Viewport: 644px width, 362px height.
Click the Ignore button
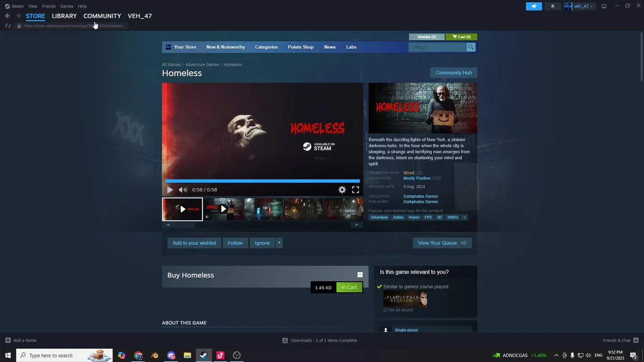(262, 243)
